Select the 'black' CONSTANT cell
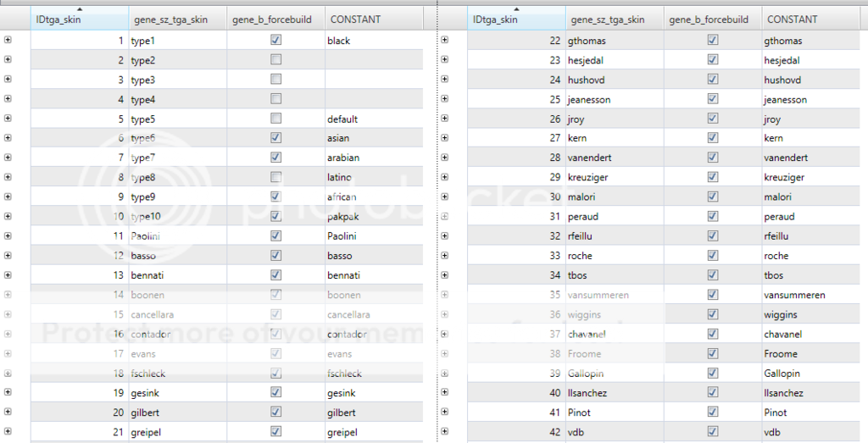868x443 pixels. [373, 41]
